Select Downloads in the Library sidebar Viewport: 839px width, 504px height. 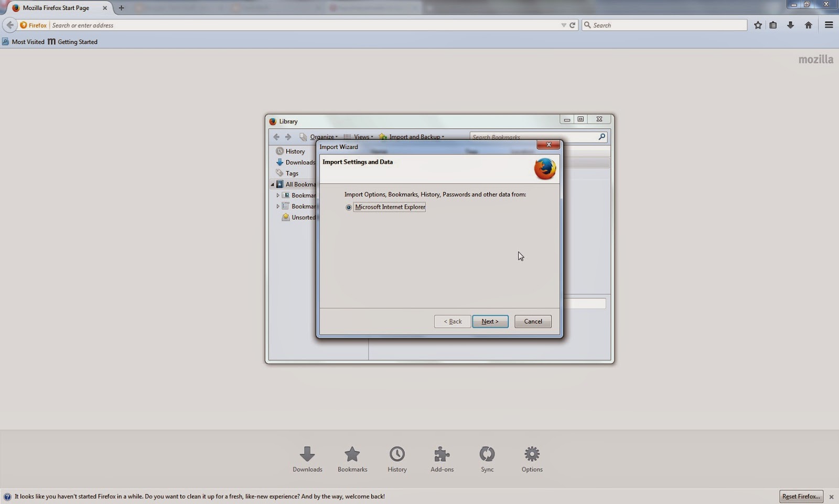coord(296,162)
